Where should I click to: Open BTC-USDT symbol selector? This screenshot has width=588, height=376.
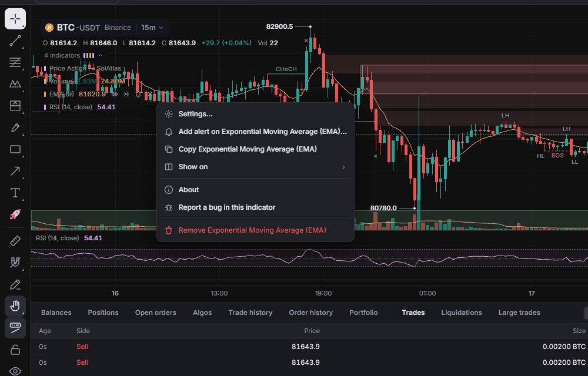coord(78,28)
